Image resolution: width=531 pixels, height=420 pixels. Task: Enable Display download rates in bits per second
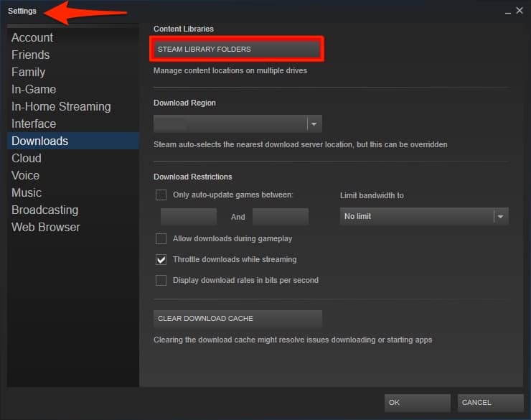click(x=161, y=281)
